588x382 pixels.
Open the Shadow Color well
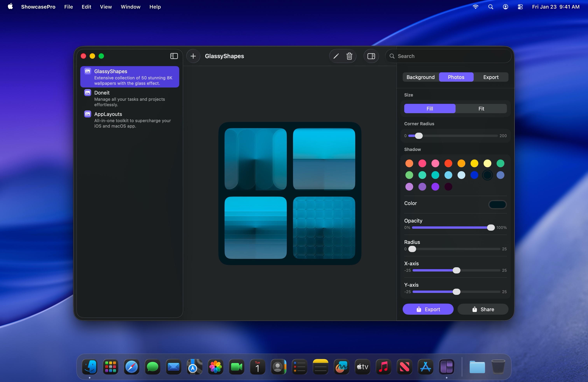pyautogui.click(x=497, y=204)
